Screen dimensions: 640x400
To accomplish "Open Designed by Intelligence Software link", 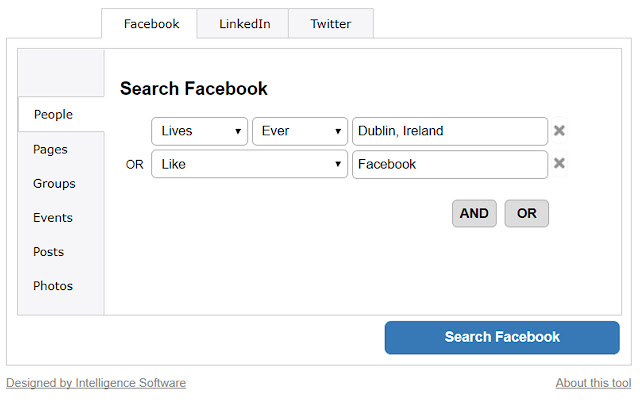I will (x=96, y=383).
